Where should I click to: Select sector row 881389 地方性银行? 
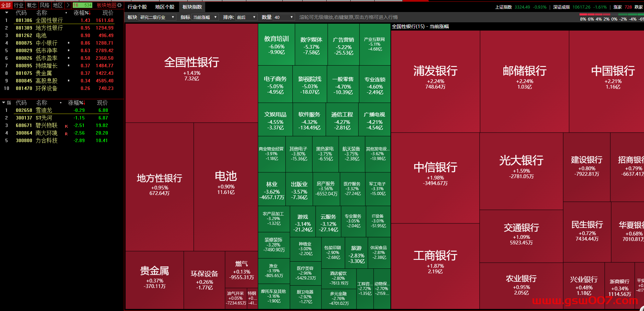point(62,28)
